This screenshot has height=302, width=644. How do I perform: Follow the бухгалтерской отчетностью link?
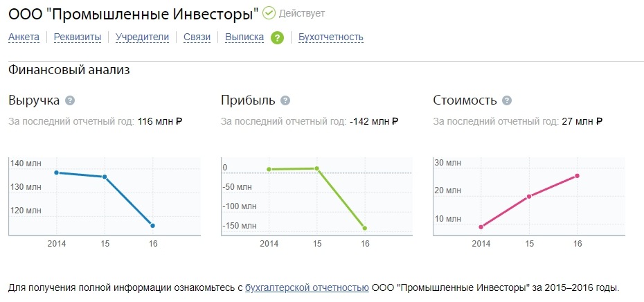[x=307, y=287]
